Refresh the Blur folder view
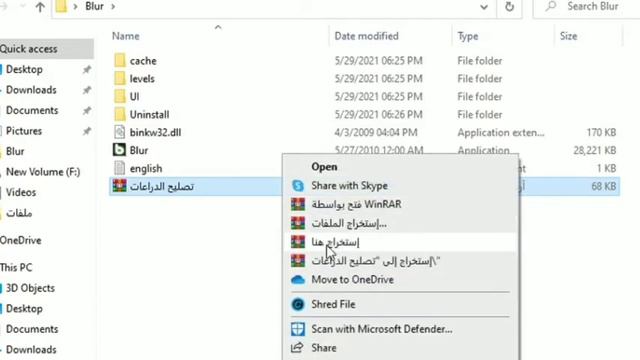The width and height of the screenshot is (640, 360). [x=509, y=7]
